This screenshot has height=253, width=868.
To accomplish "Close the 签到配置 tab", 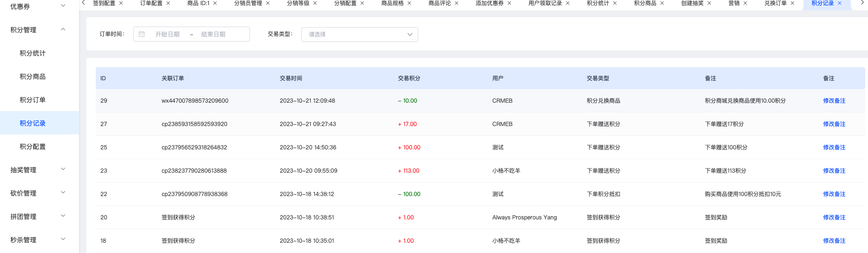I will (x=121, y=3).
